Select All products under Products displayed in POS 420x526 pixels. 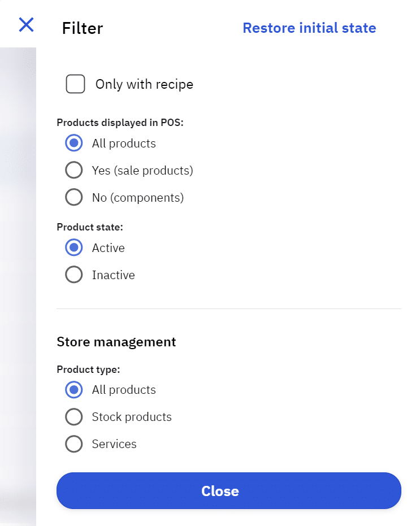(74, 144)
